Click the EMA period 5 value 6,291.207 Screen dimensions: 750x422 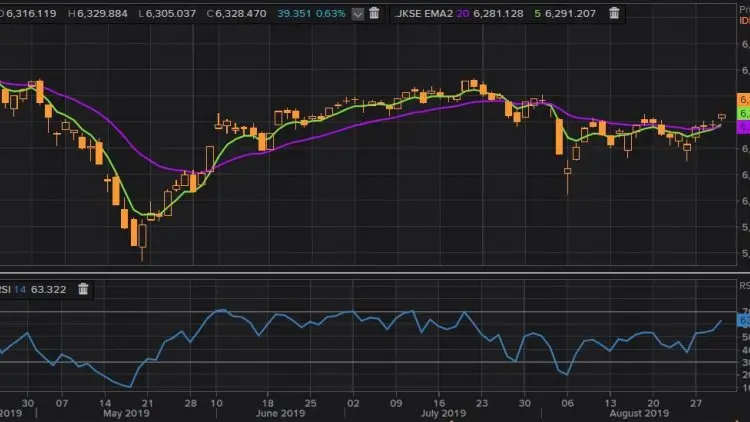tap(570, 13)
